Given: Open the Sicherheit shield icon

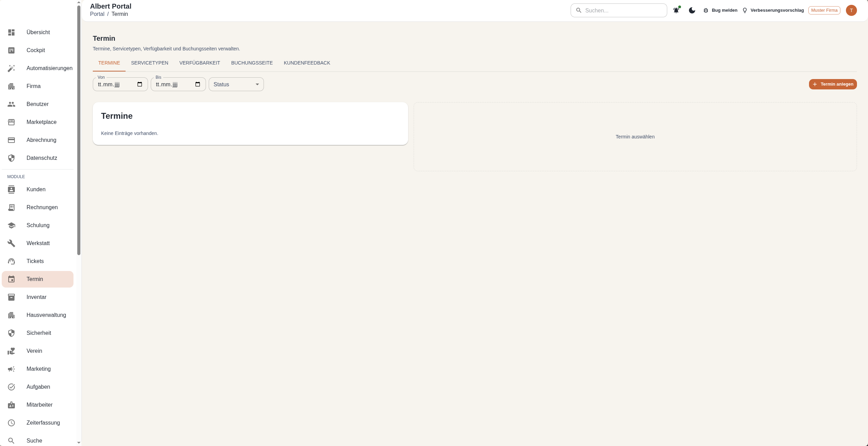Looking at the screenshot, I should click(x=11, y=333).
